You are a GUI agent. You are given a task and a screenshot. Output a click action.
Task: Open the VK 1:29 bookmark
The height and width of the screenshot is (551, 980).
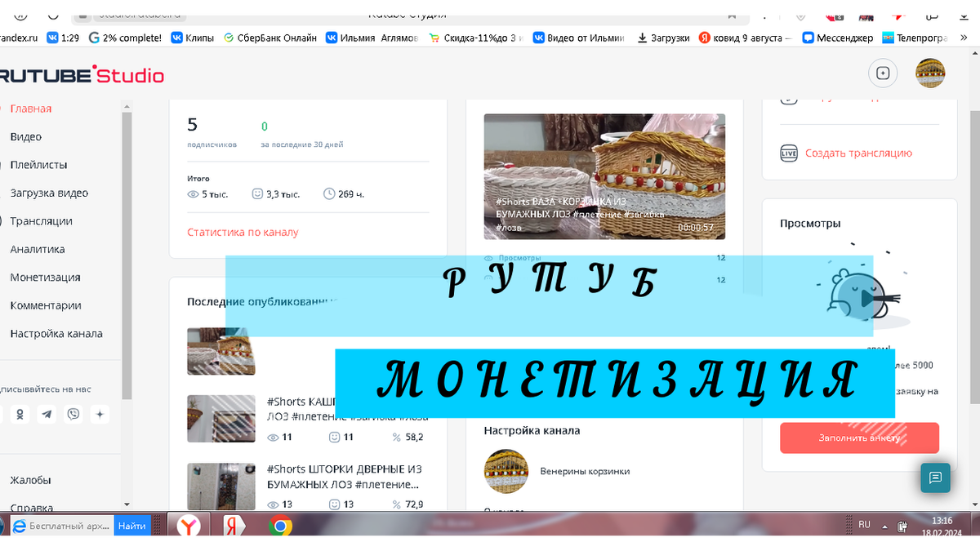(62, 38)
